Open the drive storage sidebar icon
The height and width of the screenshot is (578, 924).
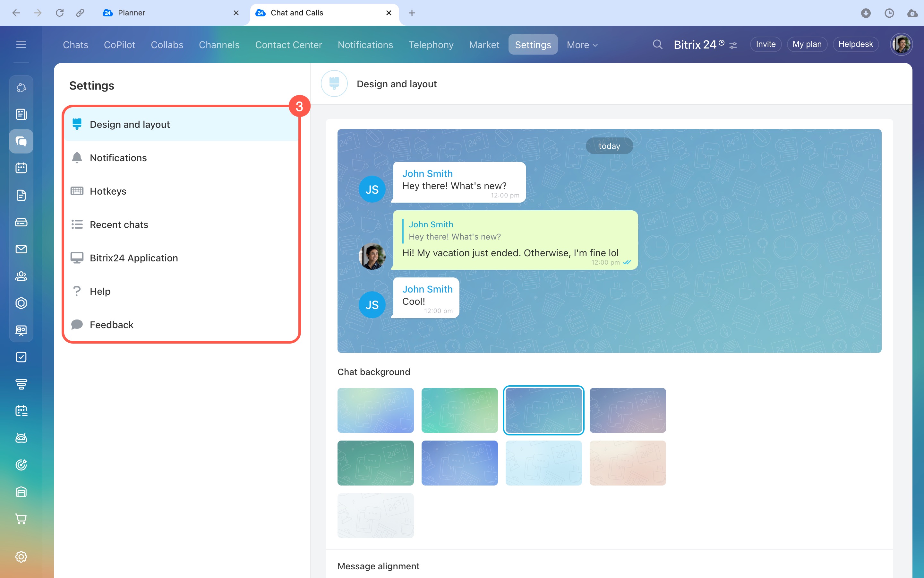point(21,222)
